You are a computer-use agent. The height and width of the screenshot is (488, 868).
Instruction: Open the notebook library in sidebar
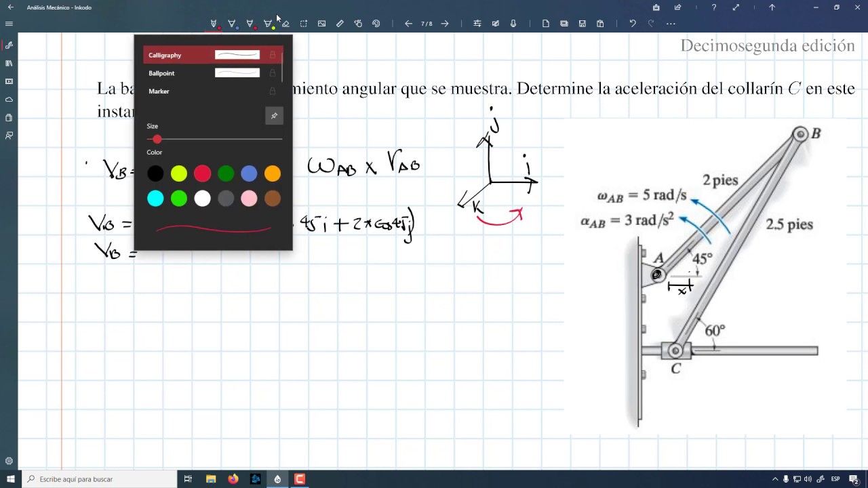click(x=9, y=63)
